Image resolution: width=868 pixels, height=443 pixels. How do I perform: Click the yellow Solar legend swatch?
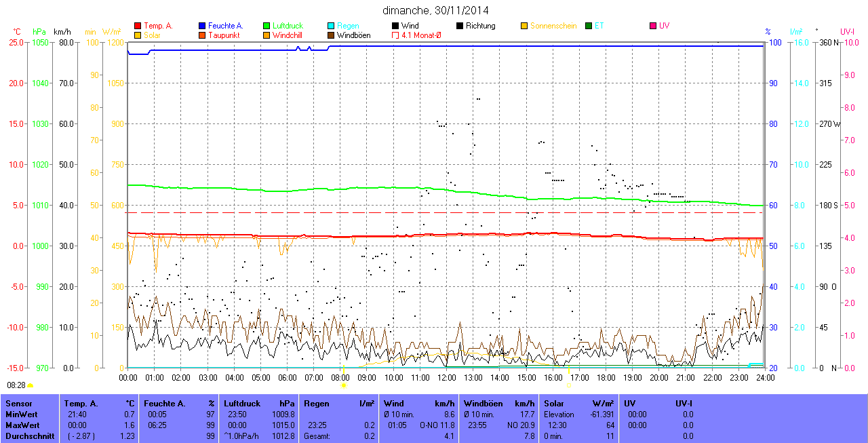138,35
